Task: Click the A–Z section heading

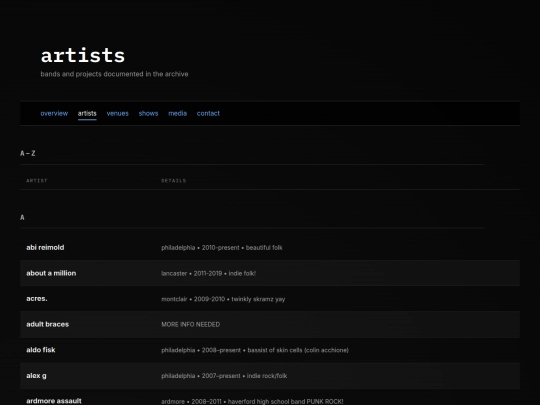Action: 28,153
